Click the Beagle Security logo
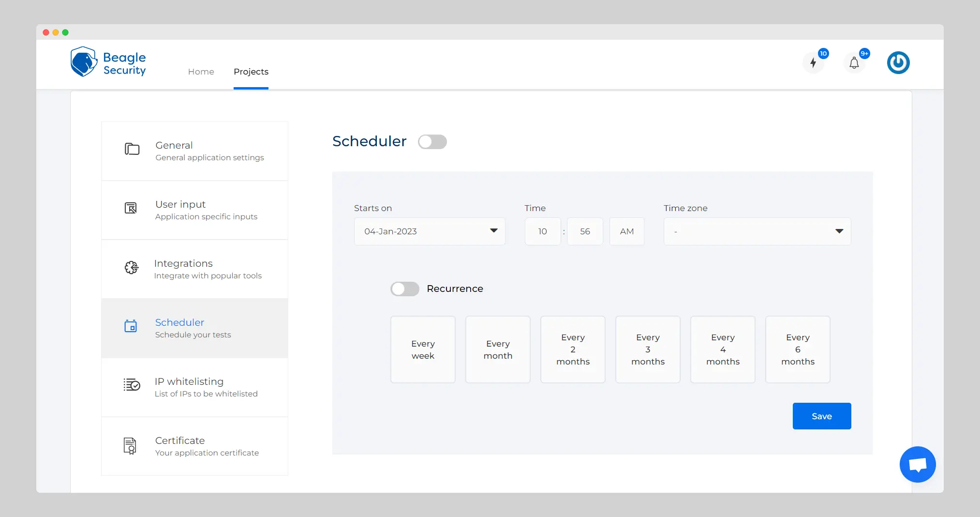Image resolution: width=980 pixels, height=517 pixels. [x=108, y=62]
